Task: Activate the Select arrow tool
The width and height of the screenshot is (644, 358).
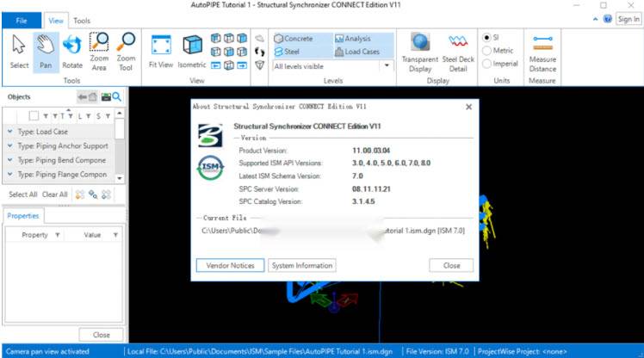Action: click(19, 52)
